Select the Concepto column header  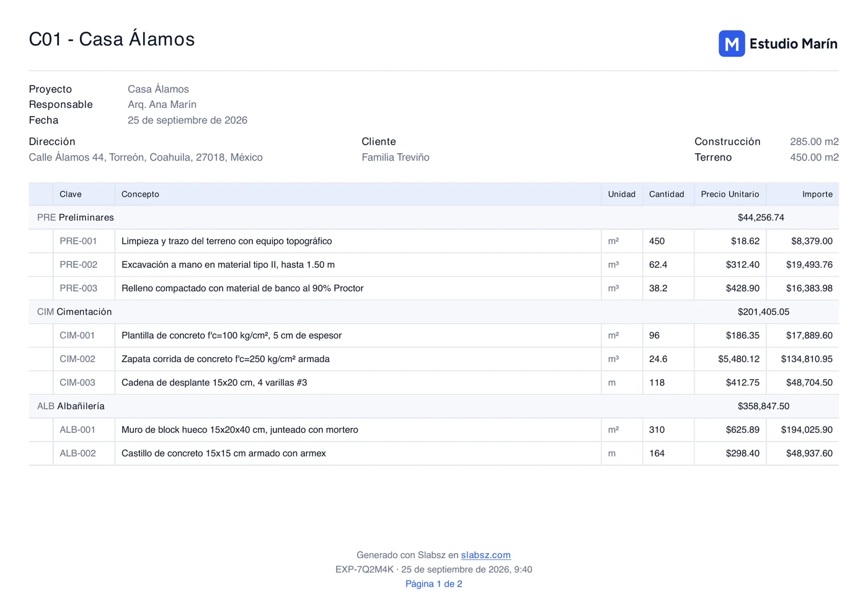[140, 194]
